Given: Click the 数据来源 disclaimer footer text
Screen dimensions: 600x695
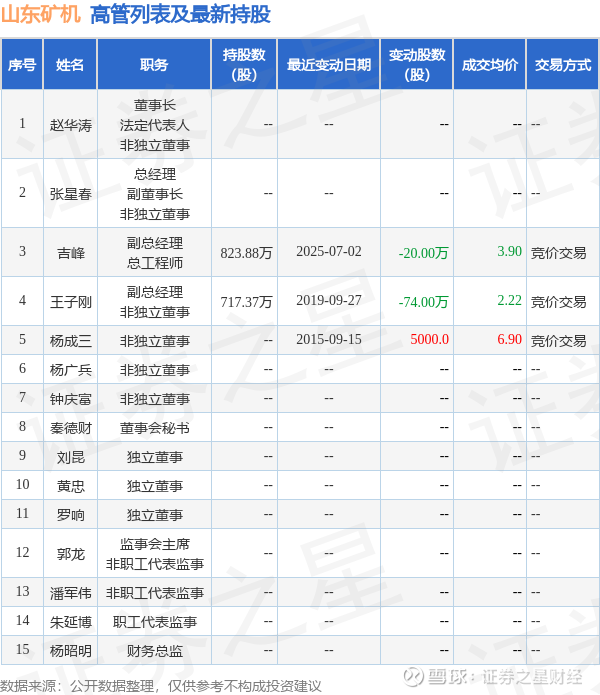Looking at the screenshot, I should pyautogui.click(x=161, y=686).
